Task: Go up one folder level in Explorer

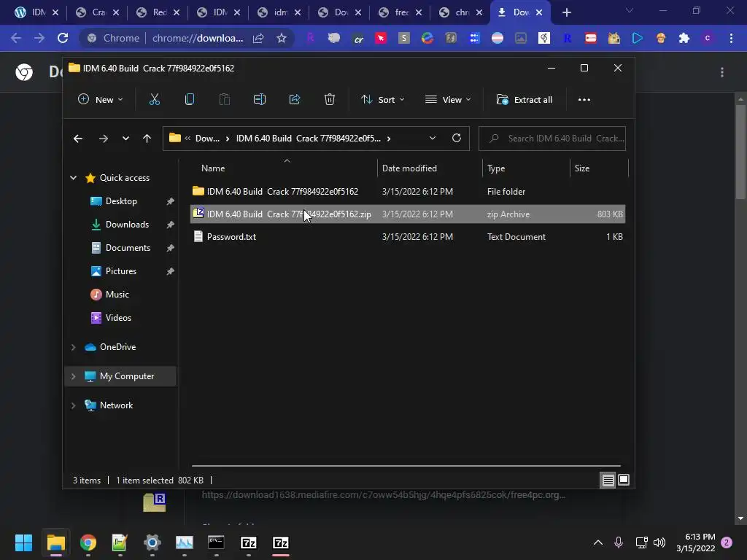Action: (x=147, y=139)
